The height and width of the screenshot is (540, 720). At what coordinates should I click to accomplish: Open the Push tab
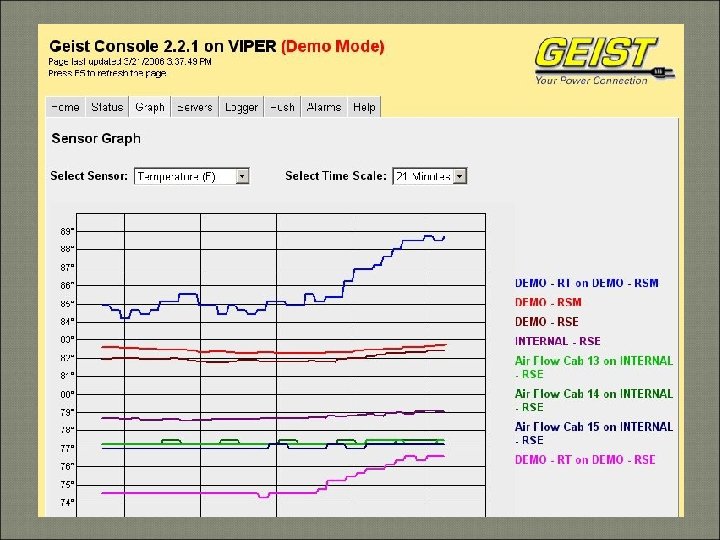pyautogui.click(x=282, y=107)
